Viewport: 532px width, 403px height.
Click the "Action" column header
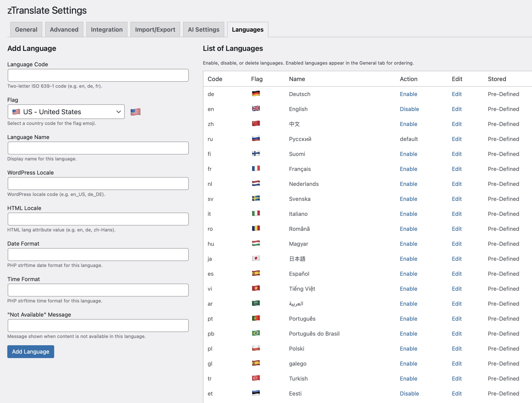pyautogui.click(x=408, y=79)
